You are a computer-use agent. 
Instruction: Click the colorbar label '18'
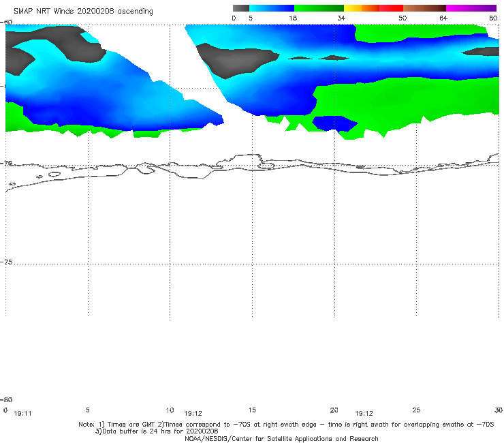pos(293,18)
